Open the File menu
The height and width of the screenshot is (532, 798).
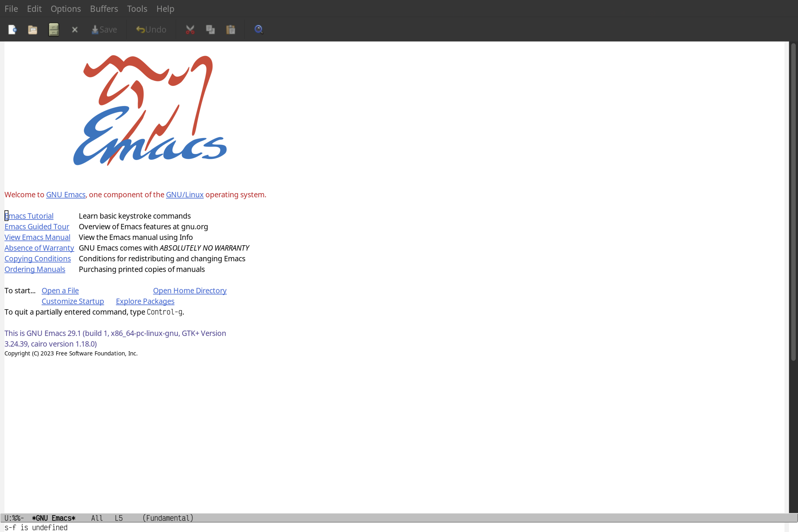tap(11, 8)
